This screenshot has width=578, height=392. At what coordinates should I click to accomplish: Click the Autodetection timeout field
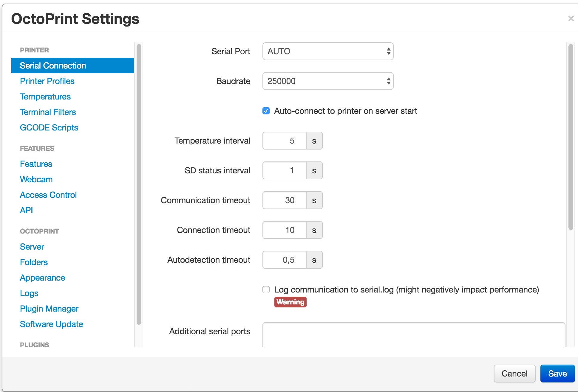pyautogui.click(x=285, y=260)
